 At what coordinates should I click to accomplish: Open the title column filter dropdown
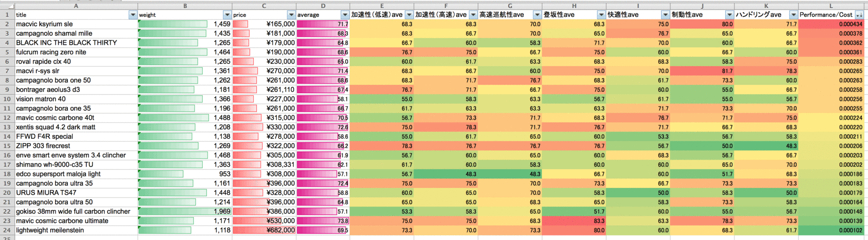coord(132,15)
